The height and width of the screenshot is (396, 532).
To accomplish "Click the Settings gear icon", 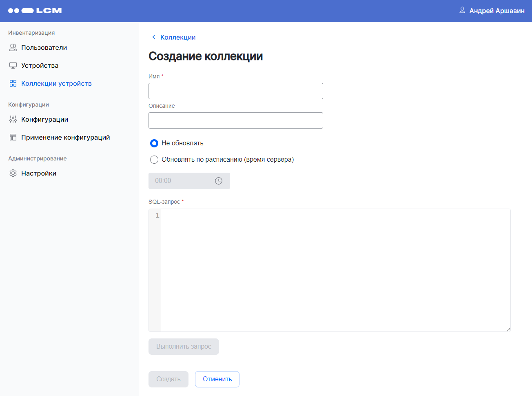I will 13,174.
